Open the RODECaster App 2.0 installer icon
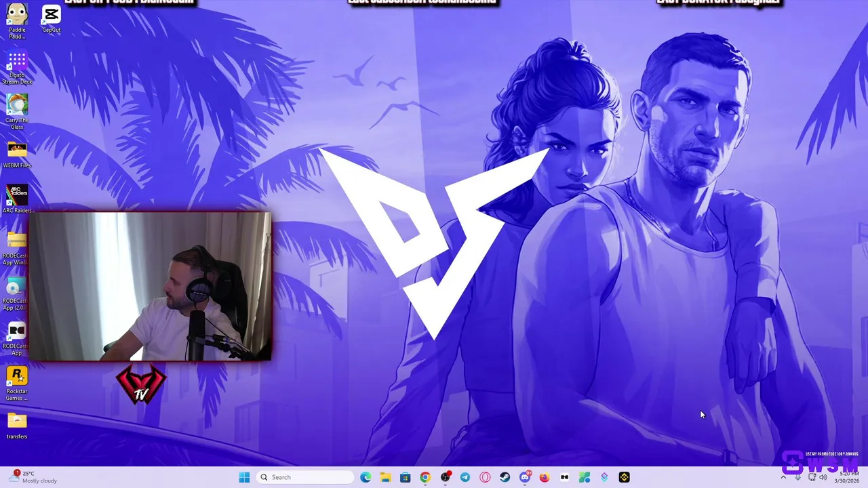Viewport: 868px width, 488px height. point(15,293)
